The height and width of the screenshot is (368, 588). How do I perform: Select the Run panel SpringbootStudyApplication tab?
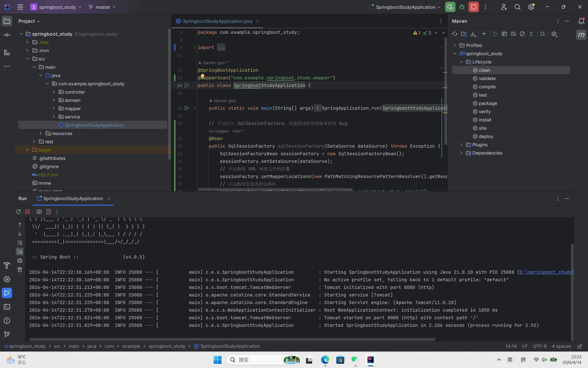pos(73,198)
